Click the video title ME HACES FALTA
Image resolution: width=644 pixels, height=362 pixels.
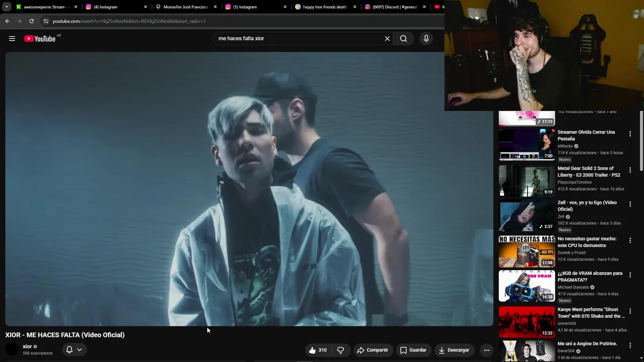tap(65, 335)
